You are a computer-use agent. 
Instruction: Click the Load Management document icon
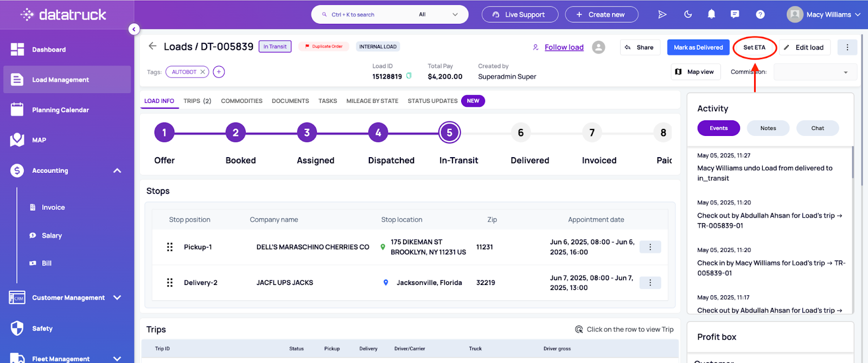click(x=17, y=80)
